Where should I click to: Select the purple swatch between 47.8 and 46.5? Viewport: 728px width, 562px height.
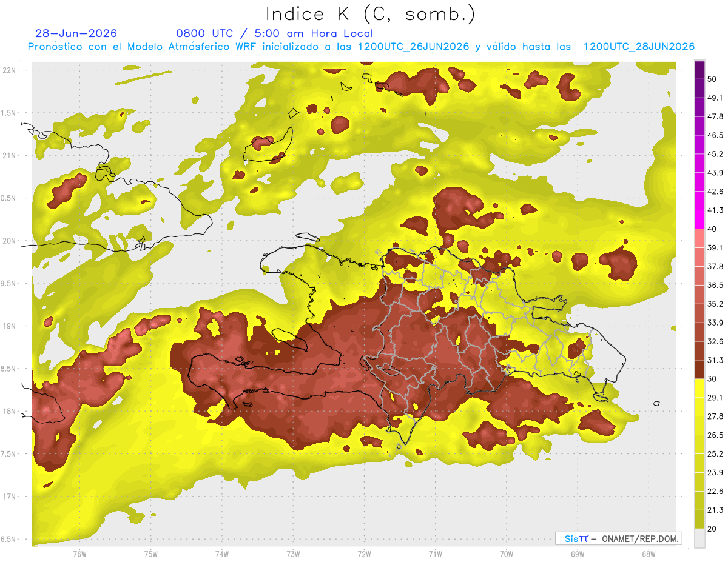coord(699,125)
